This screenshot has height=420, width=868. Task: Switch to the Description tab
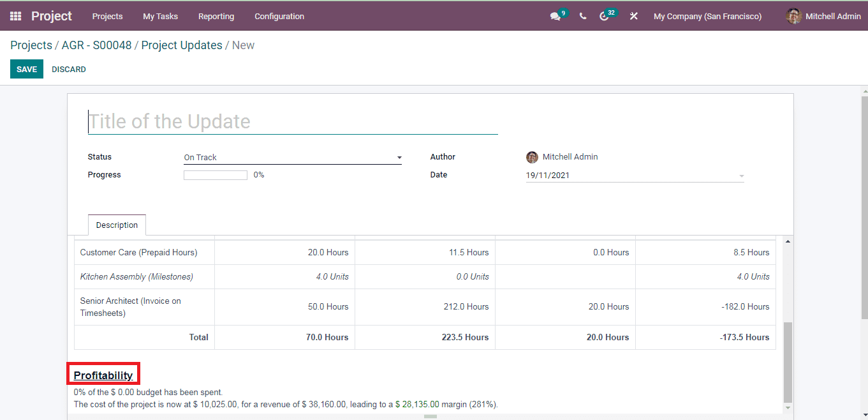point(117,225)
